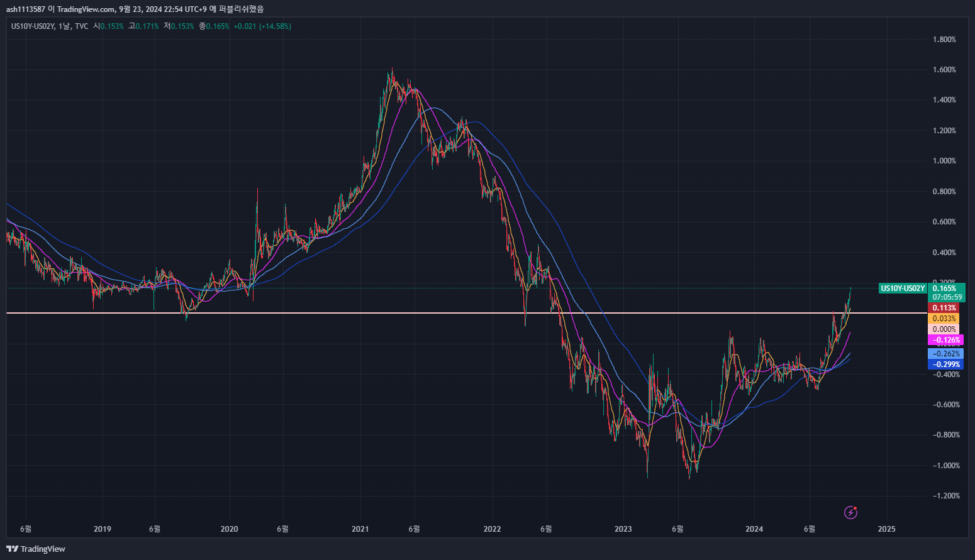Click the red 0.113% price label
Screen dimensions: 975x560
click(x=944, y=308)
